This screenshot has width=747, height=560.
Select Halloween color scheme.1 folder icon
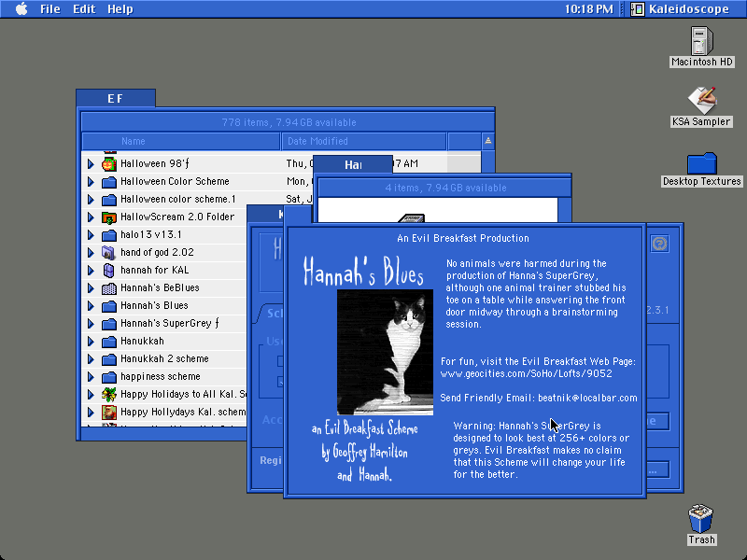tap(109, 200)
